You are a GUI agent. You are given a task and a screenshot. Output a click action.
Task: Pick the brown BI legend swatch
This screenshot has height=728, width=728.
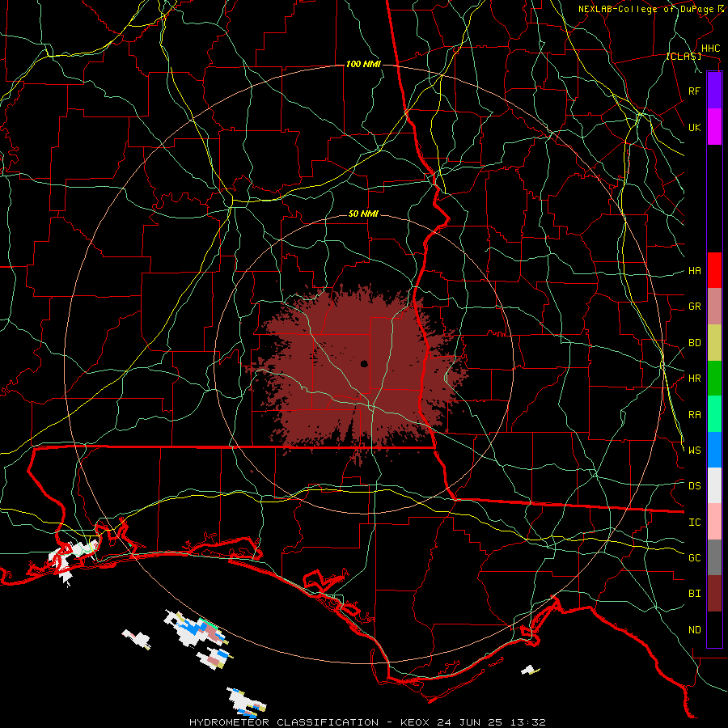[714, 594]
